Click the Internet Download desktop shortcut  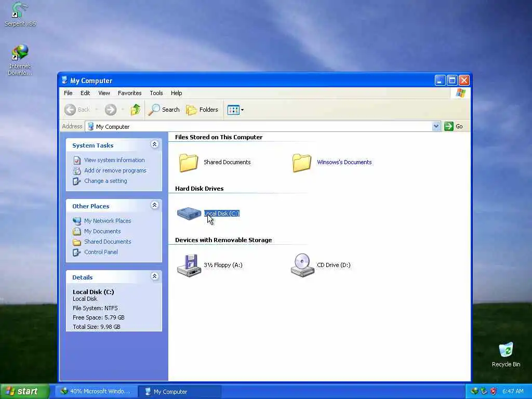click(x=20, y=60)
